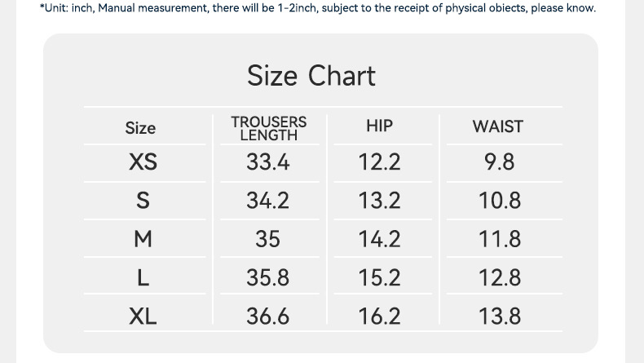
Task: Click the trousers length value 35
Action: (267, 239)
